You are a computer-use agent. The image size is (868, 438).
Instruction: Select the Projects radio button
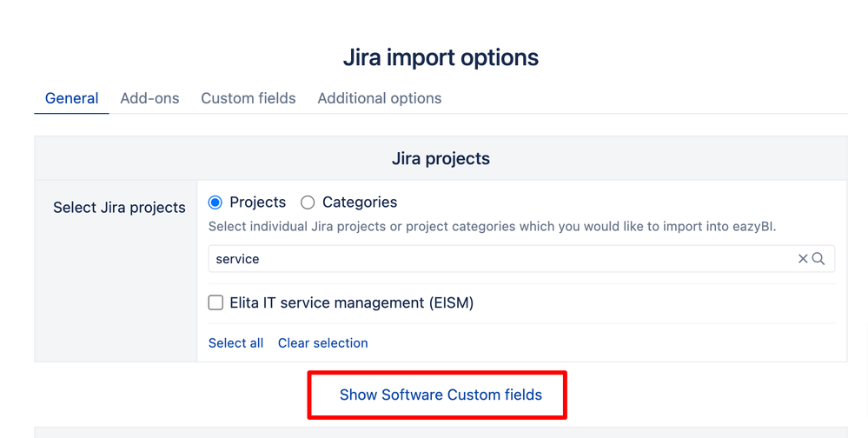(215, 202)
